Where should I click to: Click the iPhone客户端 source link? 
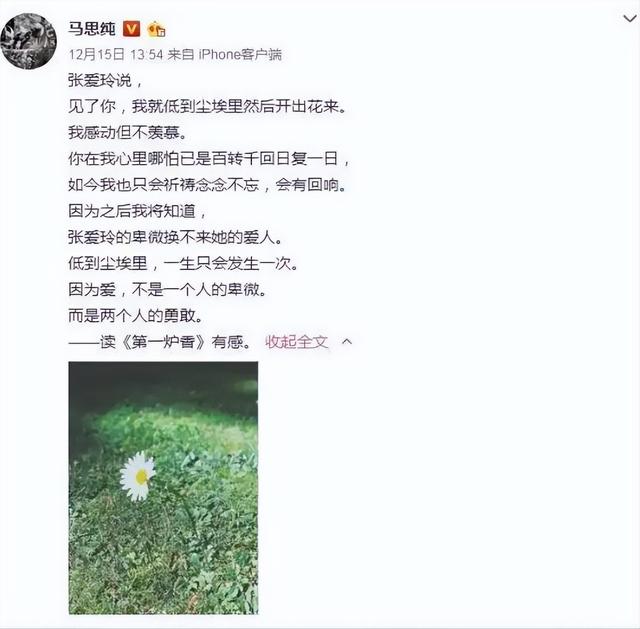(240, 54)
